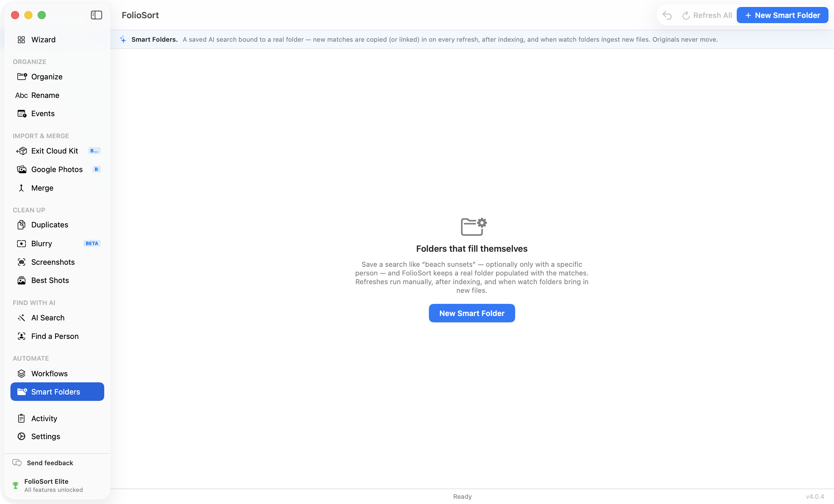
Task: Click the Send feedback chat icon
Action: click(17, 463)
